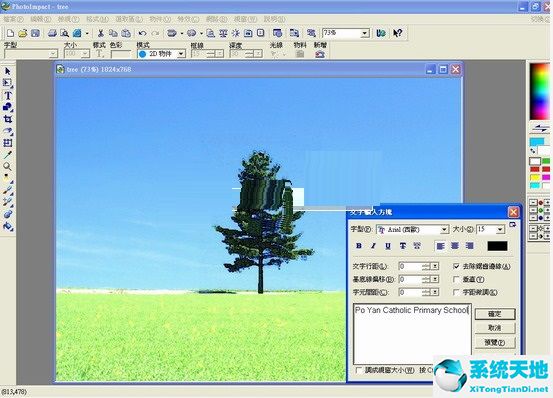Screen dimensions: 553x398
Task: Click the New document icon in toolbar
Action: 10,33
